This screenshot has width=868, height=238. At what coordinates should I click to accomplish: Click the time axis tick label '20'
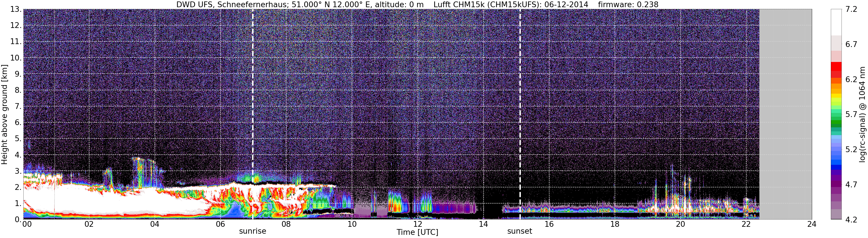coord(680,224)
